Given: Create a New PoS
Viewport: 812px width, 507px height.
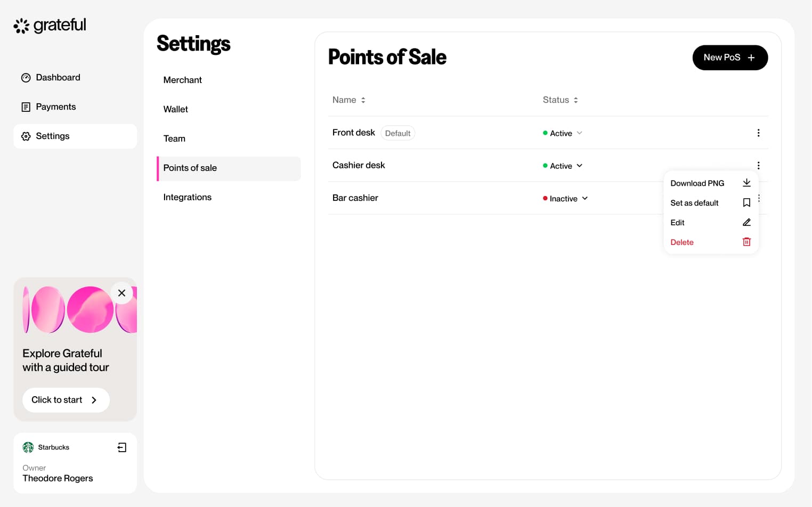Looking at the screenshot, I should pyautogui.click(x=729, y=58).
